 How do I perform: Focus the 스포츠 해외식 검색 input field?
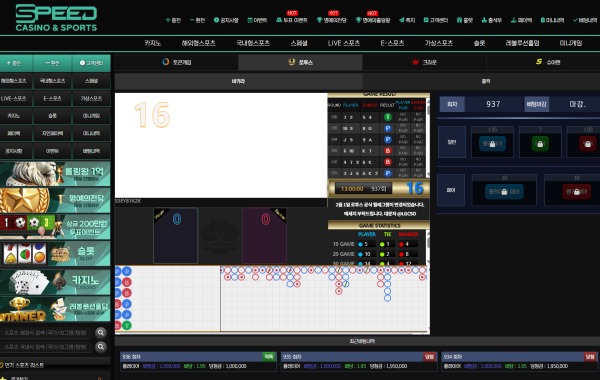coord(47,333)
